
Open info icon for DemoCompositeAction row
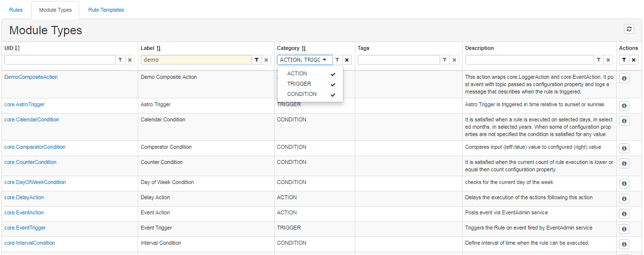624,78
